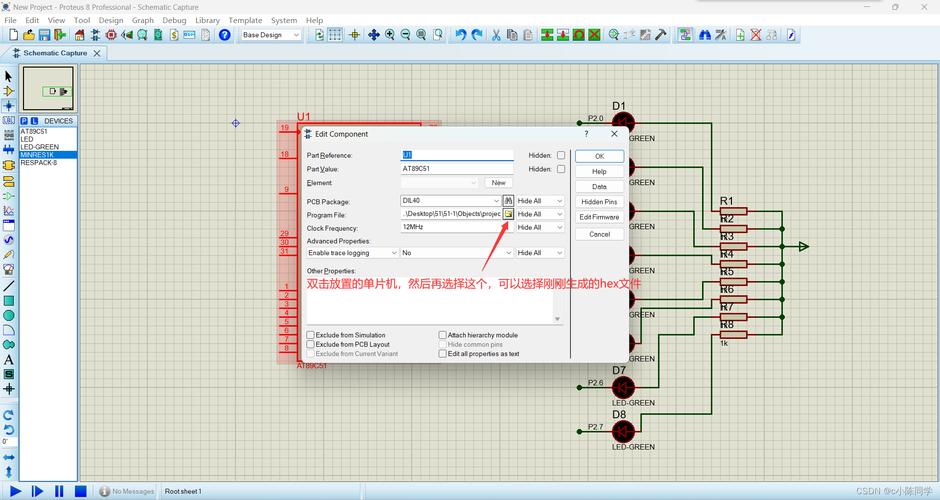Cut selection with the scissors icon

point(496,35)
